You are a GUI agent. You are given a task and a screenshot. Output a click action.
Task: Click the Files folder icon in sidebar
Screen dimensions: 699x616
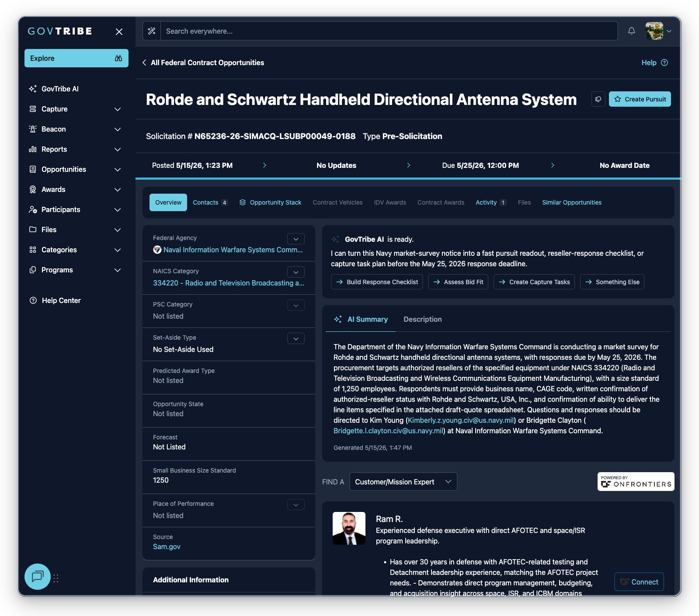(33, 230)
